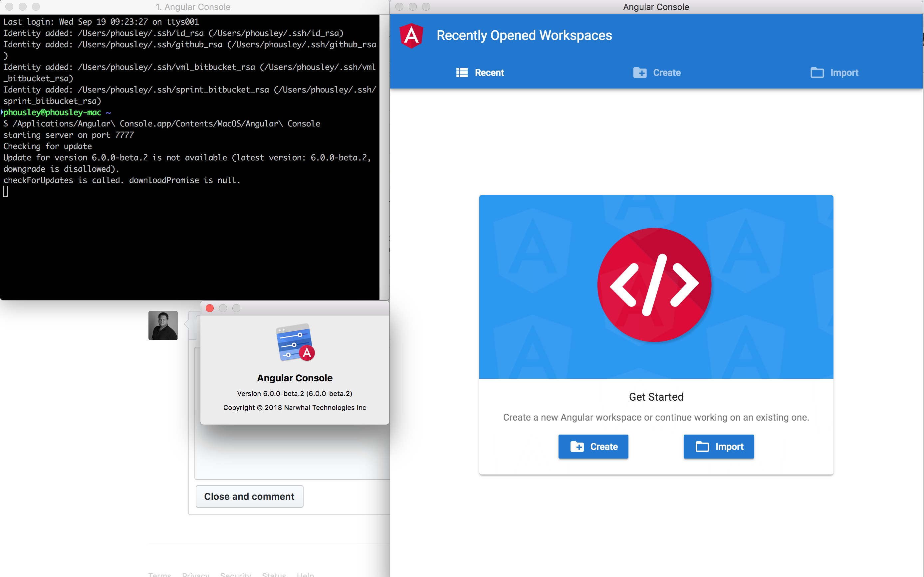Click the folder-plus icon beside Create in navigation
Screen dimensions: 924x577
pos(640,73)
